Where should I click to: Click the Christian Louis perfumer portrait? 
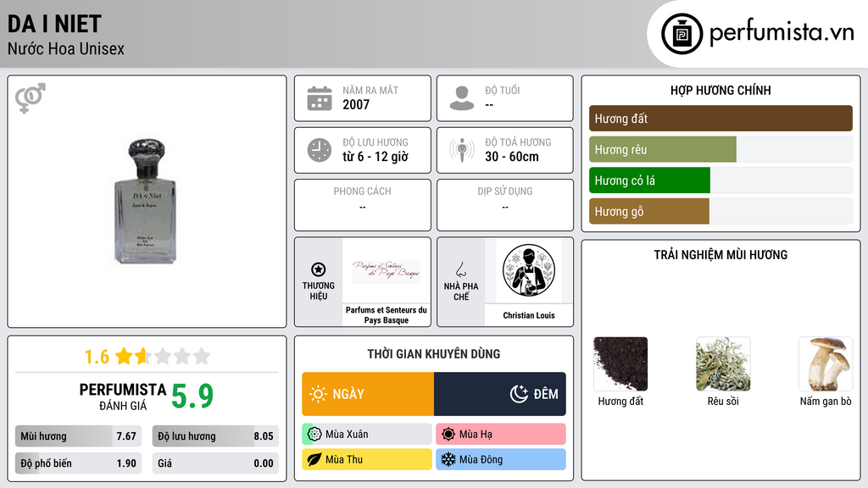pos(529,270)
